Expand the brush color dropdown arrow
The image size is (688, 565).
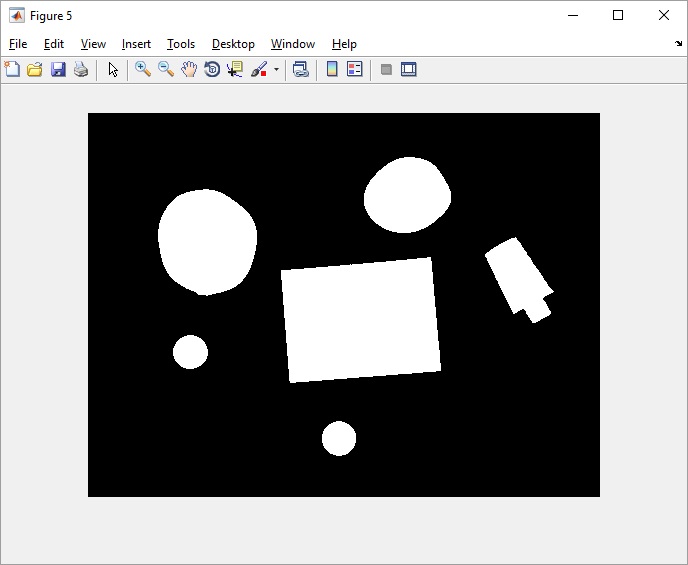[x=276, y=70]
